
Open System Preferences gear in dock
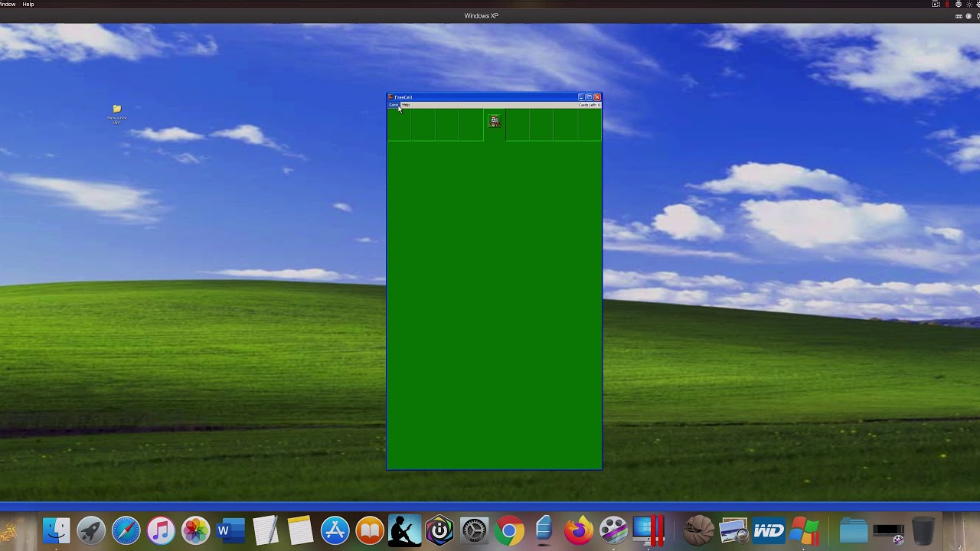click(475, 530)
